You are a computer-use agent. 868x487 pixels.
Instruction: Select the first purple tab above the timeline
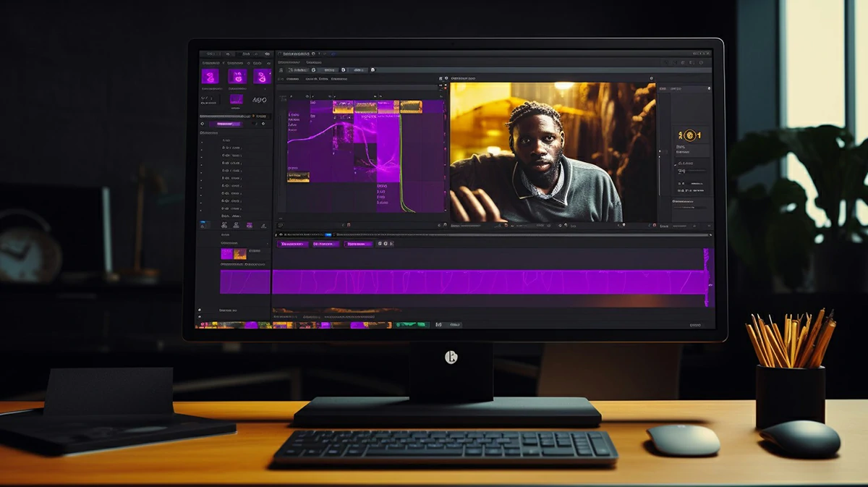point(293,245)
